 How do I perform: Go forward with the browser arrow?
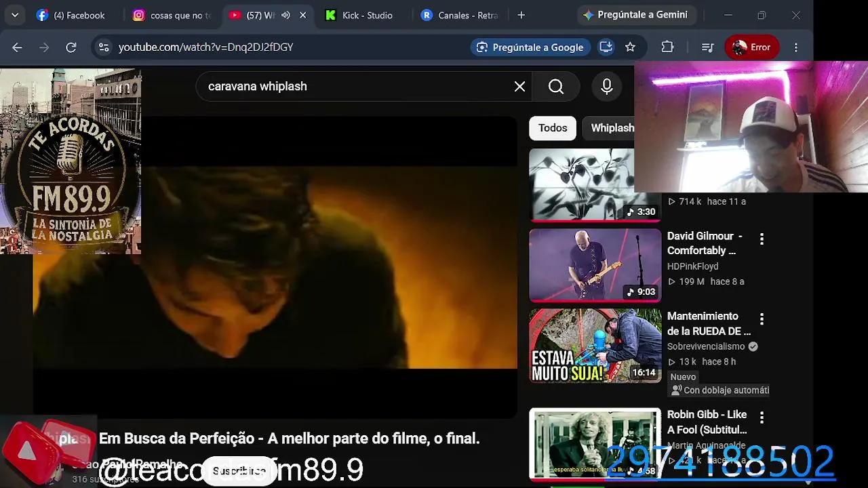click(x=44, y=47)
